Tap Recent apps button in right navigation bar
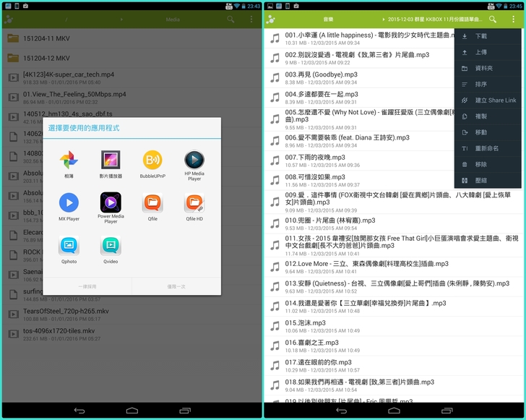526x420 pixels. (x=447, y=411)
